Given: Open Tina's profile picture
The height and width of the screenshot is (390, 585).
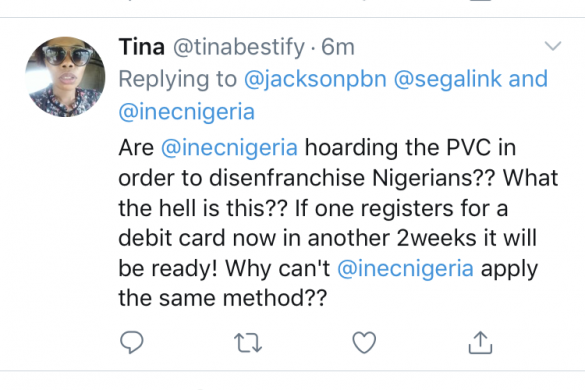Looking at the screenshot, I should (65, 77).
